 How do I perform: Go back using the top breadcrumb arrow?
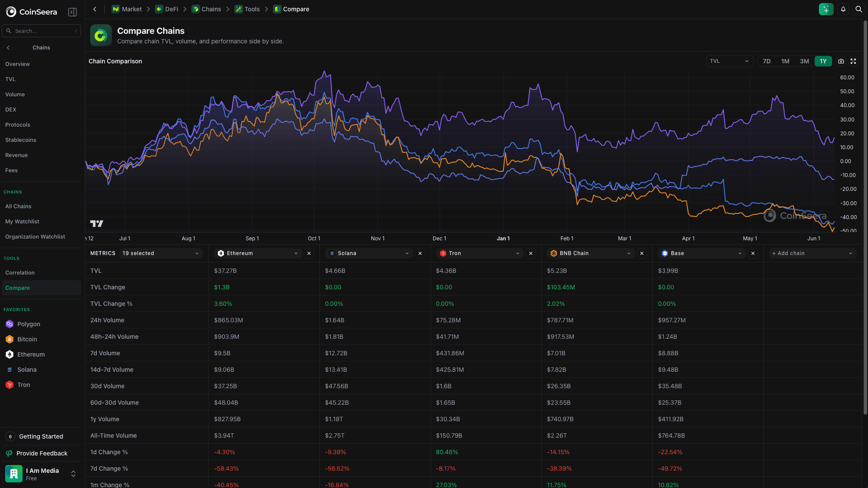click(x=95, y=9)
